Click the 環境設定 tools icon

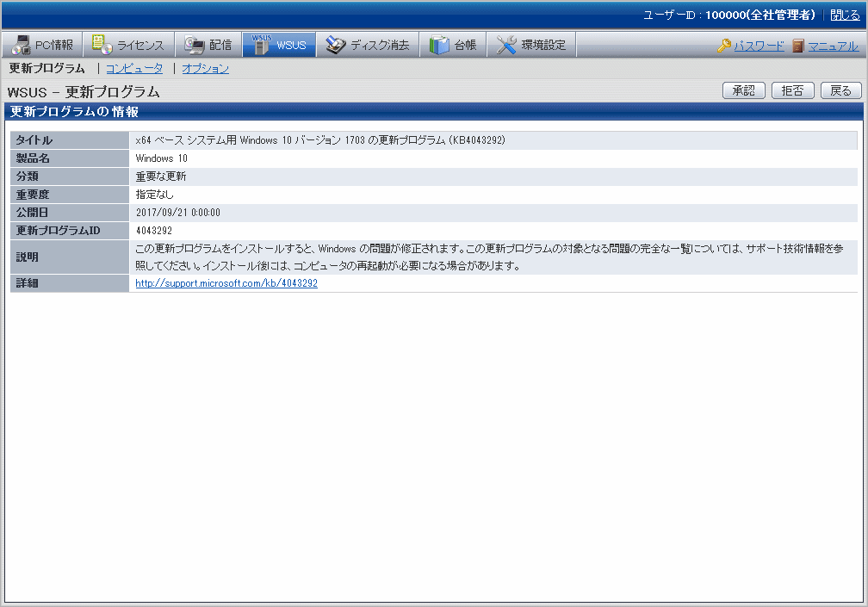[506, 45]
